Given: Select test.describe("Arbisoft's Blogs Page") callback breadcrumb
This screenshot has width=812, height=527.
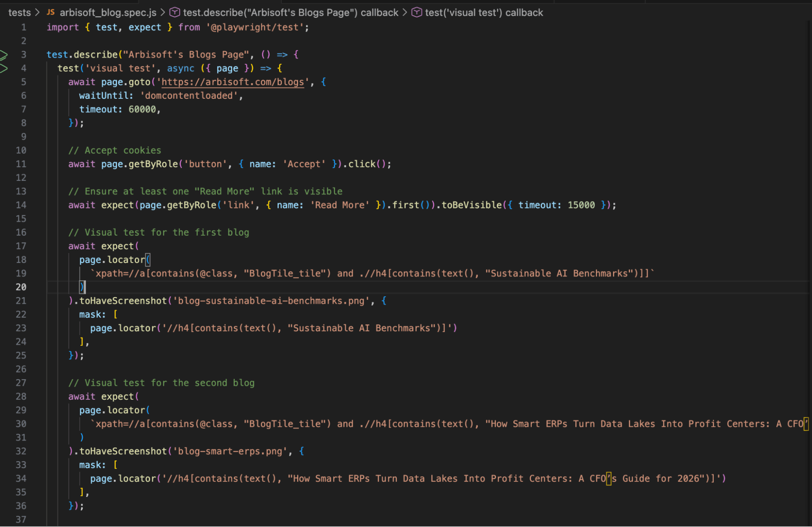Looking at the screenshot, I should click(290, 13).
